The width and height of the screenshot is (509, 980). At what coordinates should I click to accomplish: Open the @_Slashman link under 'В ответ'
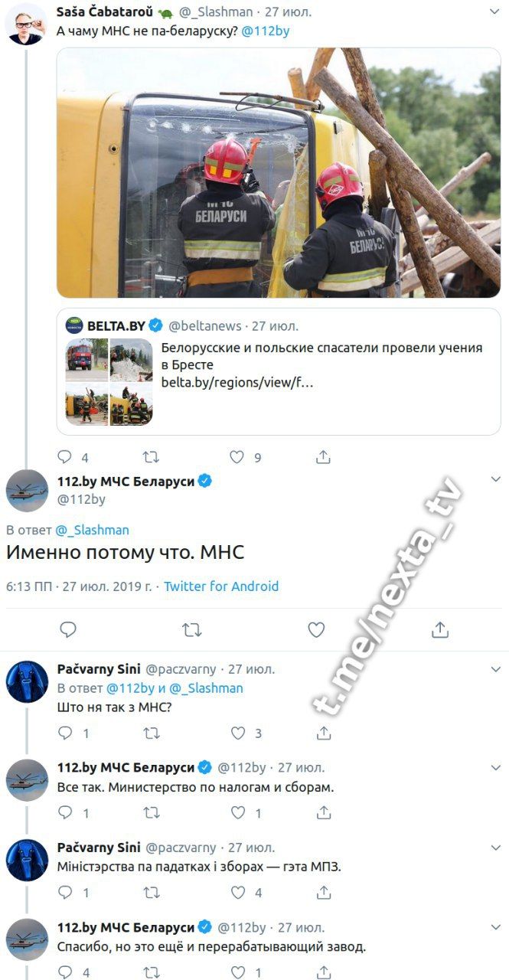(92, 530)
